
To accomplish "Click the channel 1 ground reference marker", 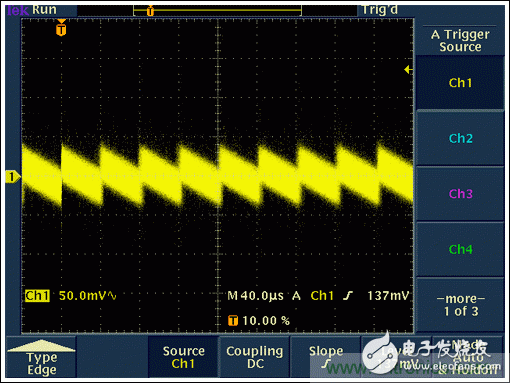I will pyautogui.click(x=13, y=177).
